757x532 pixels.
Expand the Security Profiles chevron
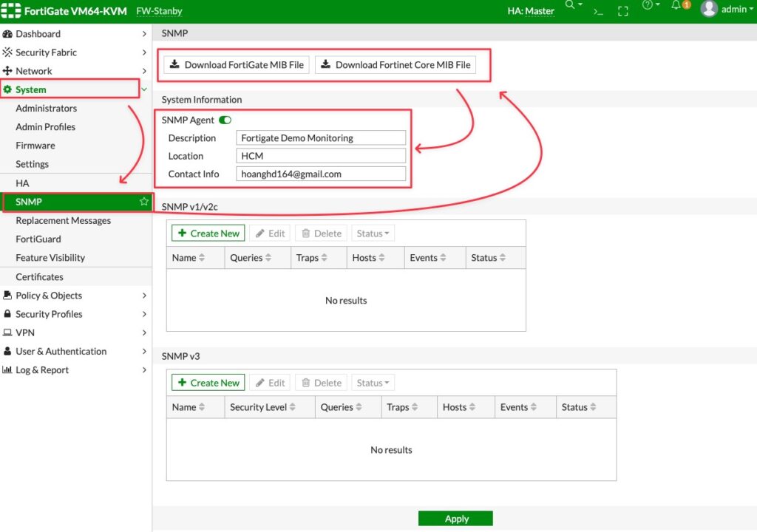[x=144, y=314]
